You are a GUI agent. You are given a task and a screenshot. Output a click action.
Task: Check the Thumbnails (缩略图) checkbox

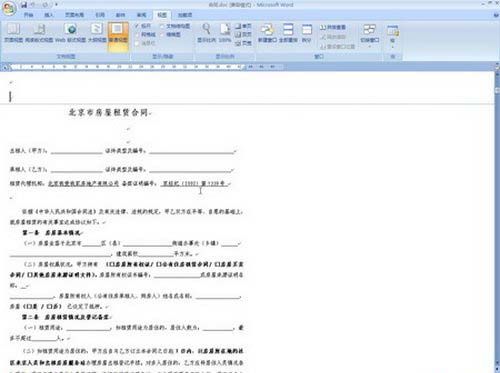(162, 34)
